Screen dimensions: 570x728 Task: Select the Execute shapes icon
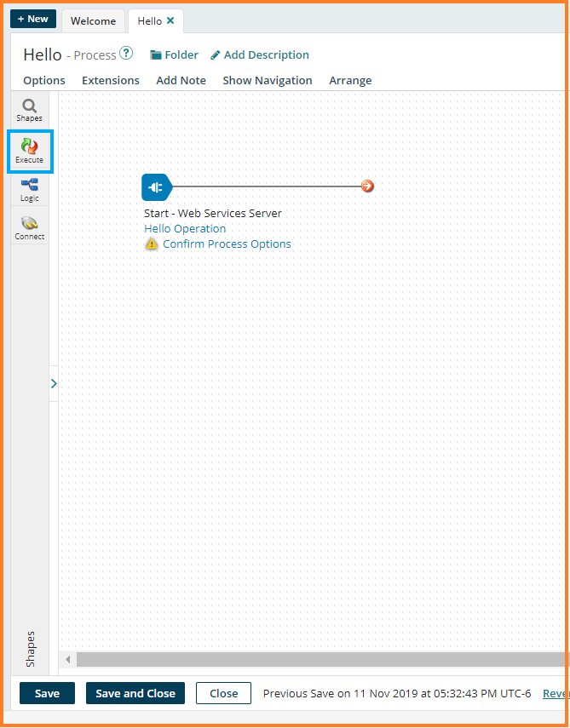pyautogui.click(x=29, y=150)
